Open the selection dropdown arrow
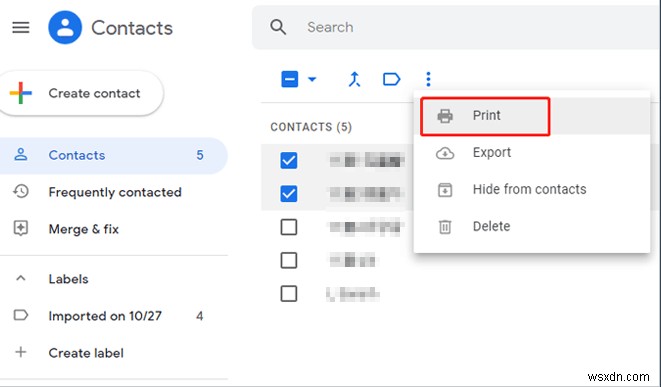This screenshot has width=661, height=387. [x=312, y=79]
